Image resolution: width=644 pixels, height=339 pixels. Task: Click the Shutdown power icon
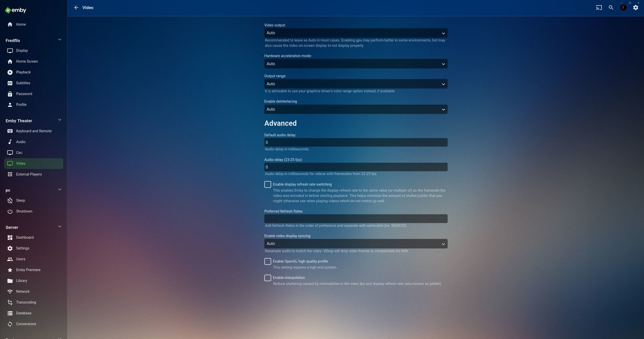pos(9,211)
